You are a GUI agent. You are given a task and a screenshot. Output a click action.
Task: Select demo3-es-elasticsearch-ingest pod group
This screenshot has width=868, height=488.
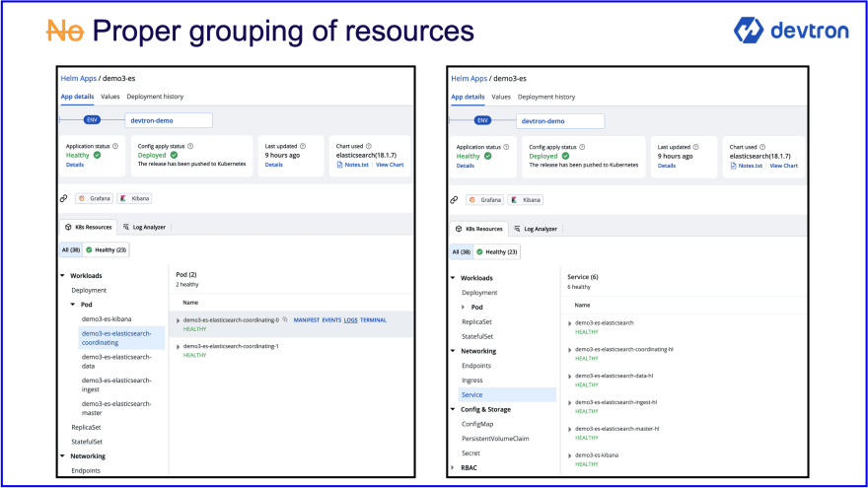point(116,384)
